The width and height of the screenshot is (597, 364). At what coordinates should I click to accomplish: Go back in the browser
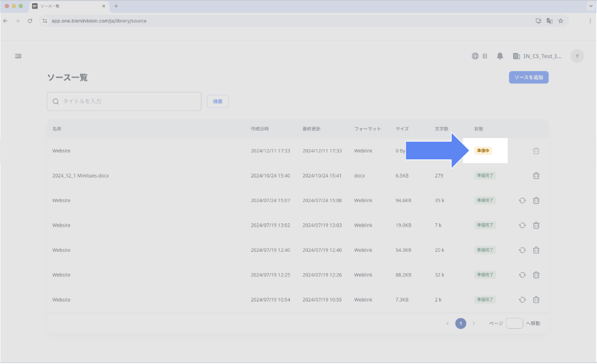coord(5,21)
